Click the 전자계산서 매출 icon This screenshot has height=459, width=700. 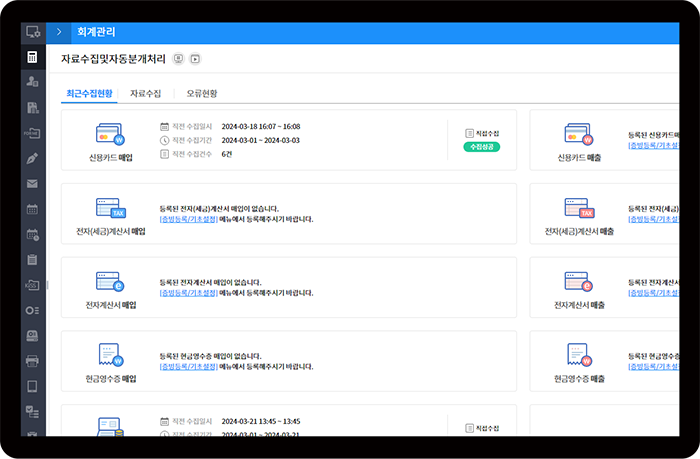click(579, 281)
